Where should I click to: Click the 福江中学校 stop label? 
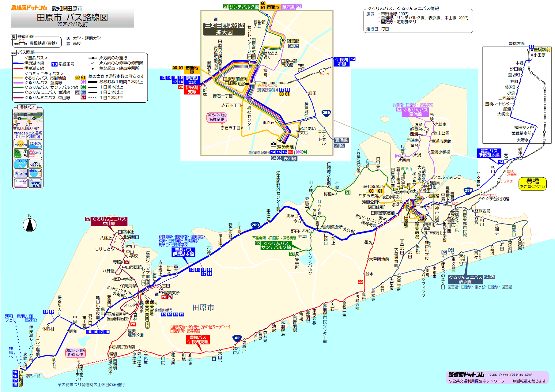tap(122, 279)
